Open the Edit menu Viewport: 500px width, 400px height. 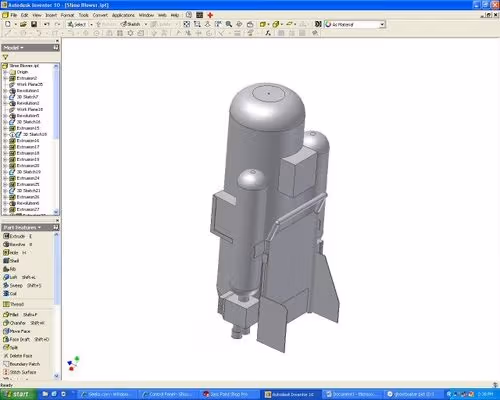[24, 15]
